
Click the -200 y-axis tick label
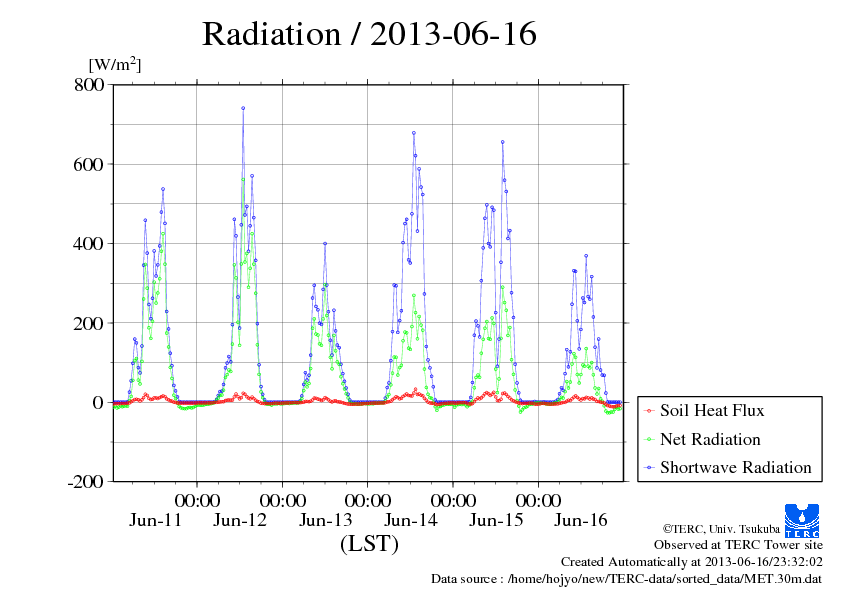click(x=84, y=481)
